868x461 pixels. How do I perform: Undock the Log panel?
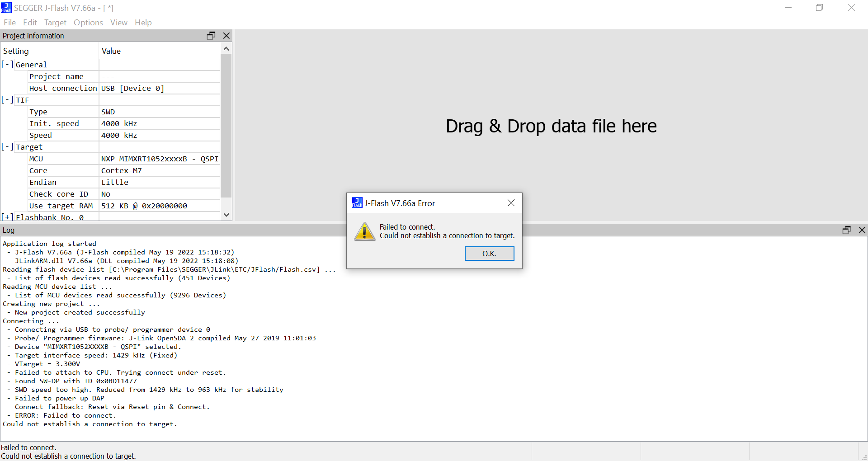click(846, 230)
